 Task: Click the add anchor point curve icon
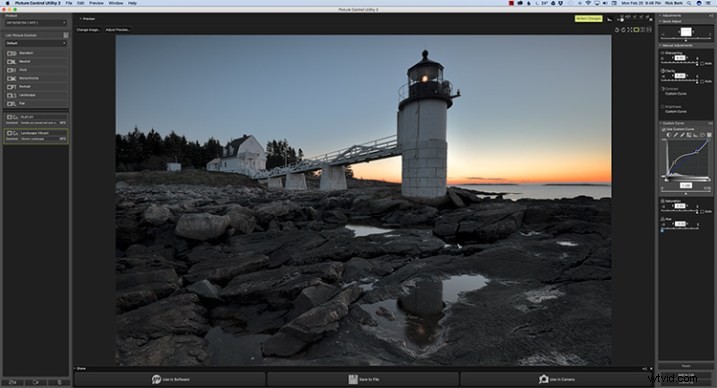pos(689,135)
